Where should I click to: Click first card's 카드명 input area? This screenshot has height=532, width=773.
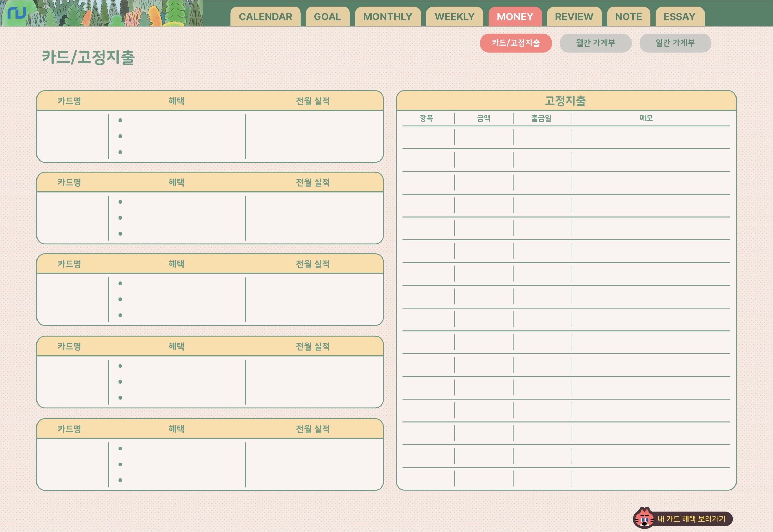72,136
